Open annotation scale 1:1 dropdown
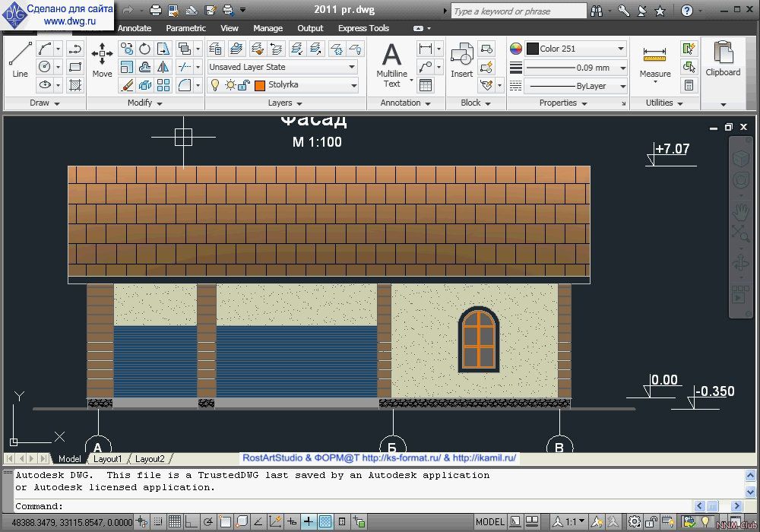 click(569, 521)
